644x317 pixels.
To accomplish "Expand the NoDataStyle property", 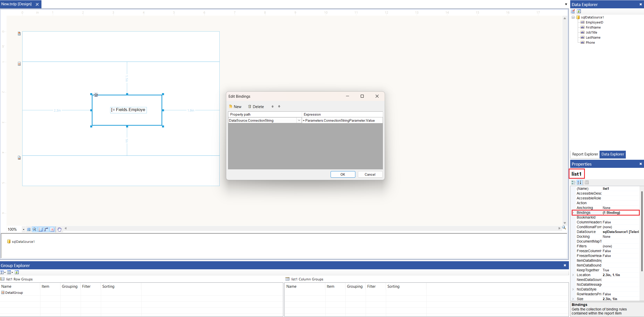I will coord(573,289).
